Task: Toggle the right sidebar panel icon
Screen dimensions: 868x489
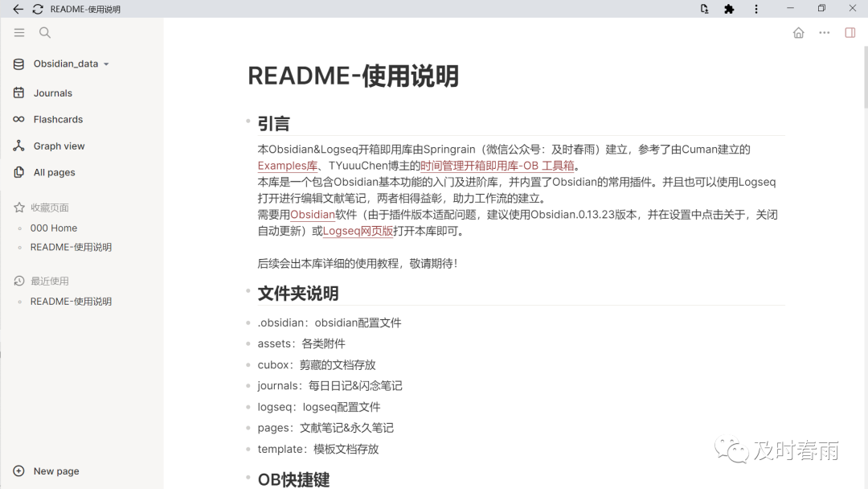Action: [850, 33]
